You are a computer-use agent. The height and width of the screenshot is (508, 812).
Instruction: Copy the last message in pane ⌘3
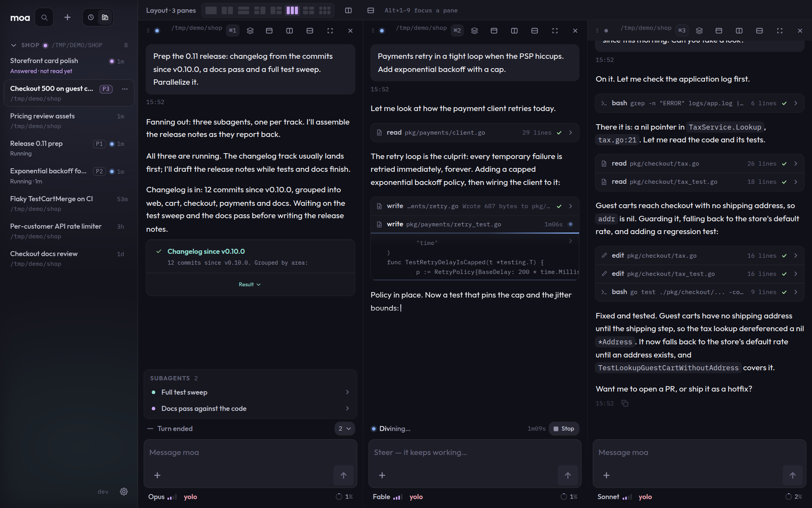tap(625, 404)
